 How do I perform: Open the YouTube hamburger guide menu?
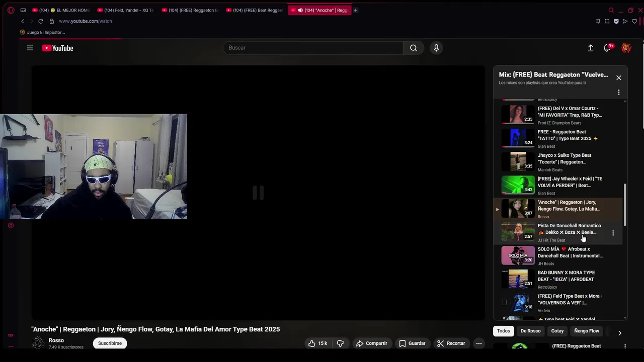pos(30,48)
